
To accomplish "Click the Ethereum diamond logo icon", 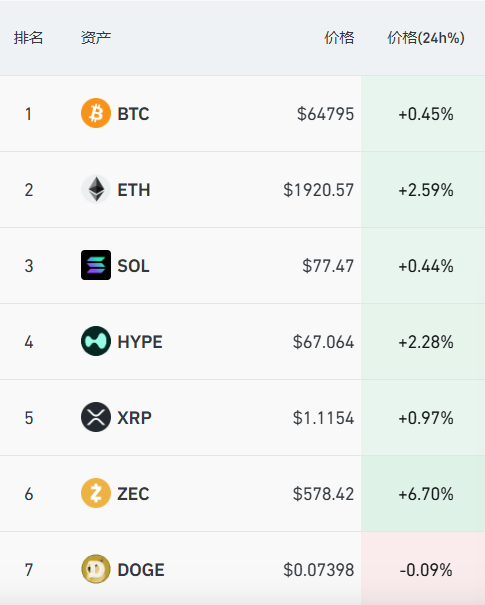I will pyautogui.click(x=96, y=189).
